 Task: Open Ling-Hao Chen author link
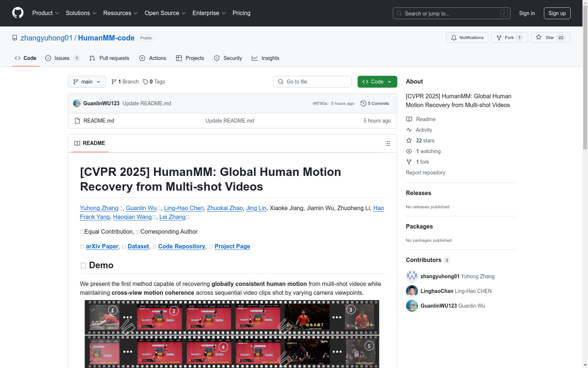click(184, 208)
